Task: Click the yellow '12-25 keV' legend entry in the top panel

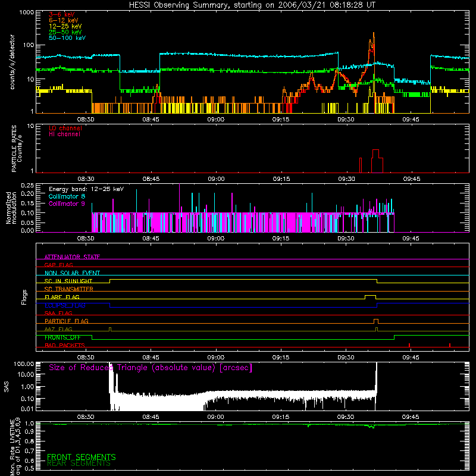Action: 65,26
